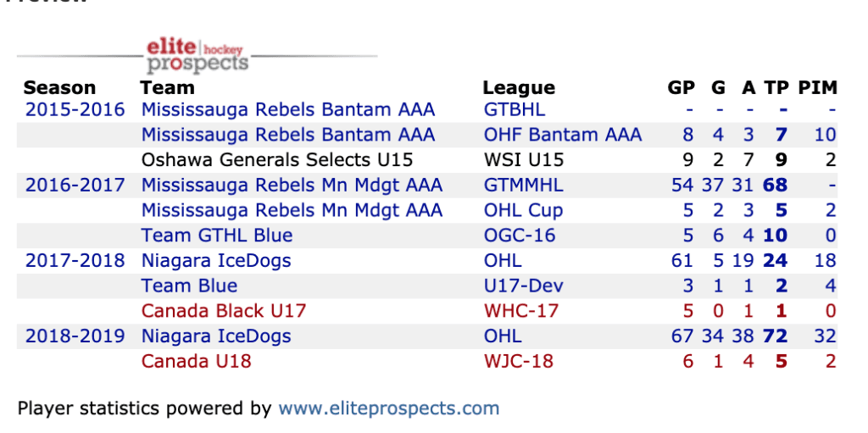Open the Team Blue team link

(x=189, y=286)
